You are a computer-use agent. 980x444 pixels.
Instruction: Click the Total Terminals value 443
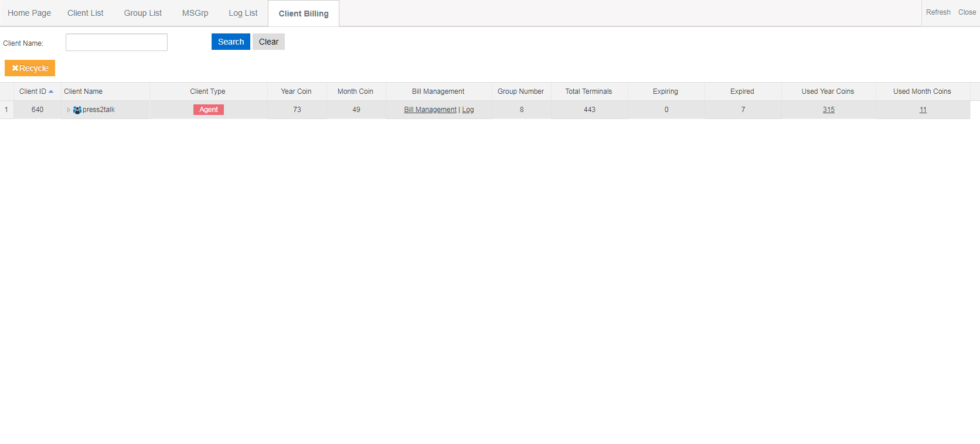(590, 110)
